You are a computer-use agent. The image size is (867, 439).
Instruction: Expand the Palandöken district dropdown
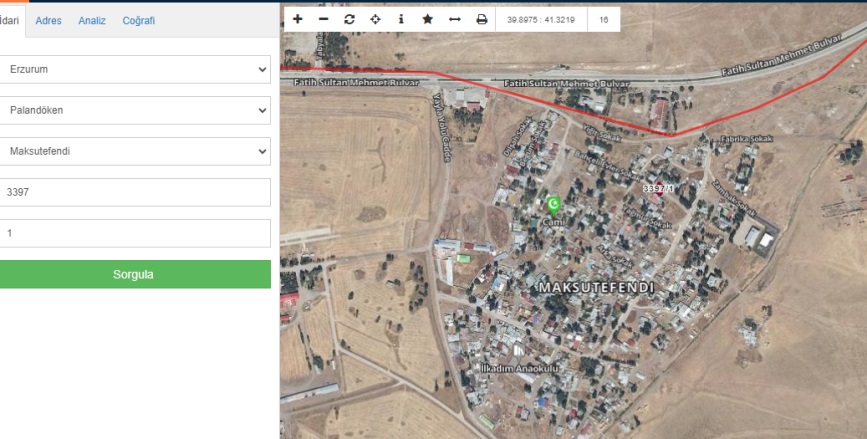point(135,110)
